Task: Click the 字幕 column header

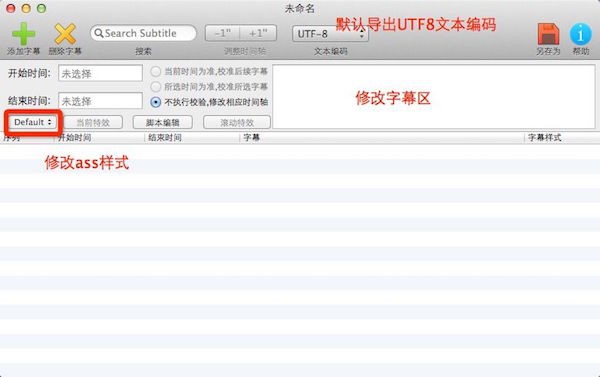Action: tap(382, 137)
